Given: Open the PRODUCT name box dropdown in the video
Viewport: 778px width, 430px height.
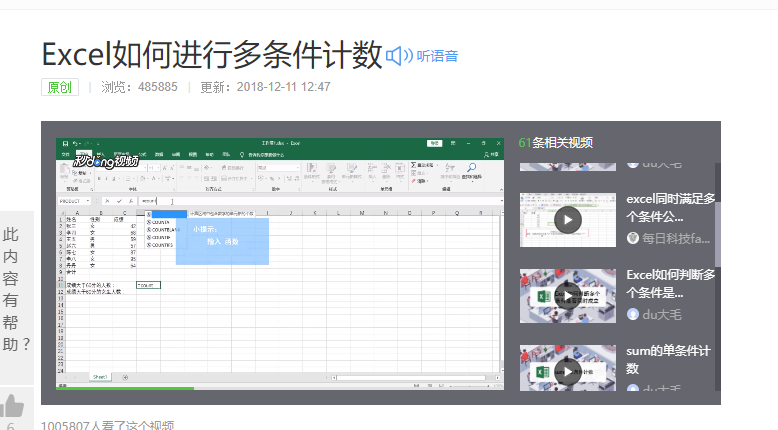Looking at the screenshot, I should click(88, 201).
